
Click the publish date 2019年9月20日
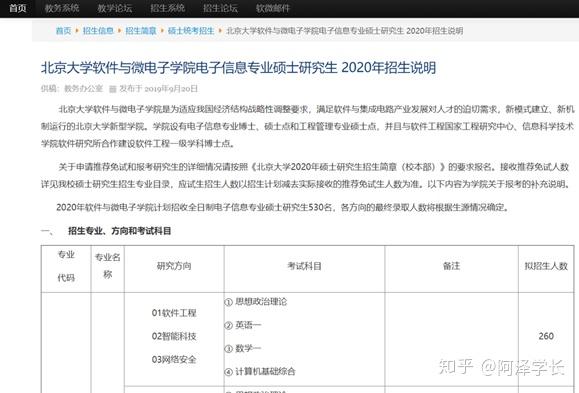[171, 89]
